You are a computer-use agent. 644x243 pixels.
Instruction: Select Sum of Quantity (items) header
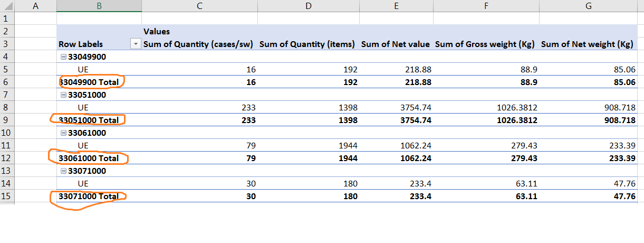(x=308, y=44)
